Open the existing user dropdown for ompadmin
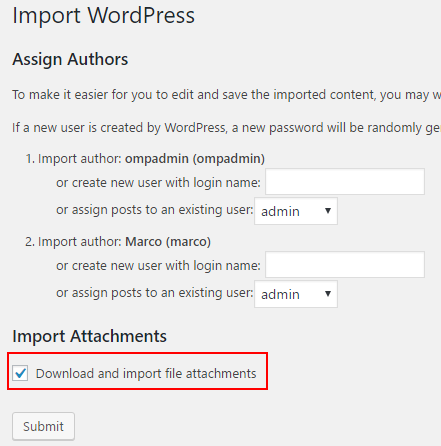Viewport: 441px width, 446px height. (296, 211)
